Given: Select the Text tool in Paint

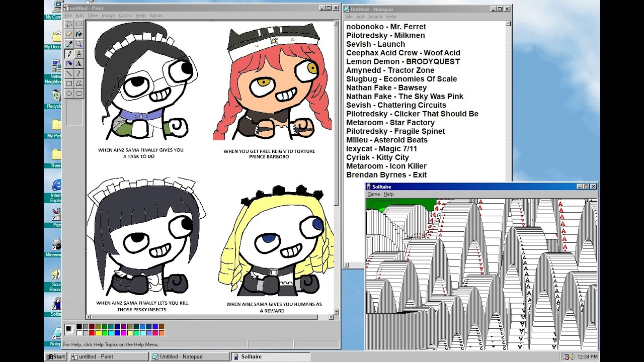Looking at the screenshot, I should click(79, 63).
